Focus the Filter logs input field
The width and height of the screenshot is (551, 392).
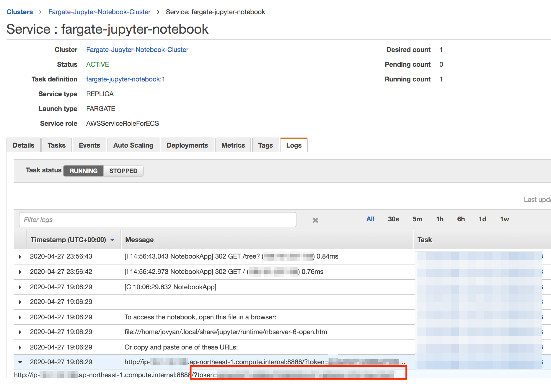[158, 220]
